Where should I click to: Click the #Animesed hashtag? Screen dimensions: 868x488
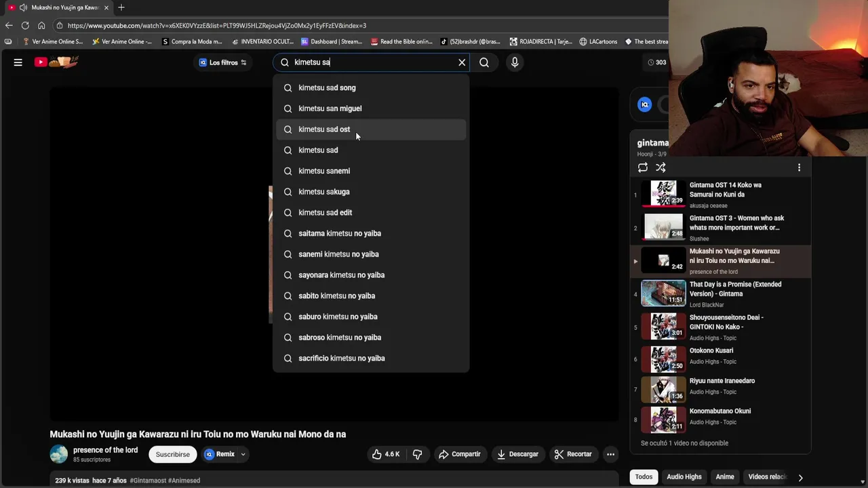point(184,481)
